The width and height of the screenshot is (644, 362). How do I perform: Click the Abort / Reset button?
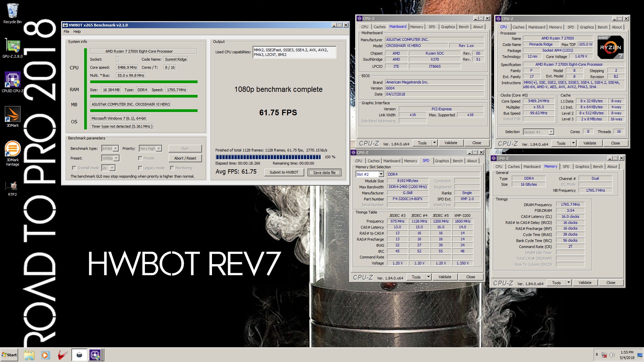tap(185, 158)
